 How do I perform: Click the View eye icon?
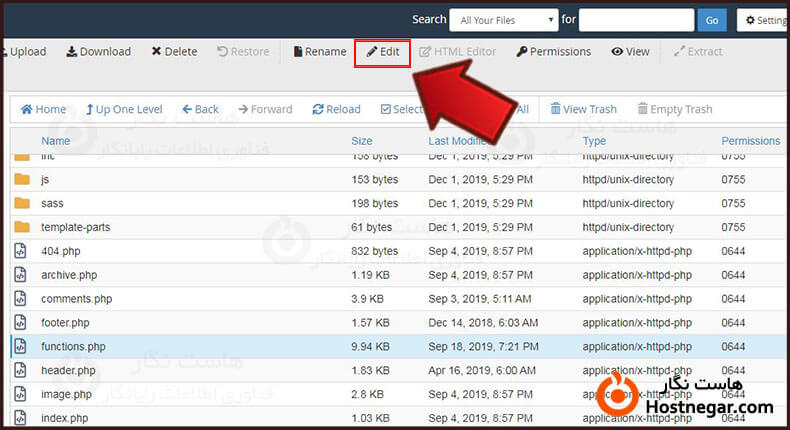pos(630,52)
